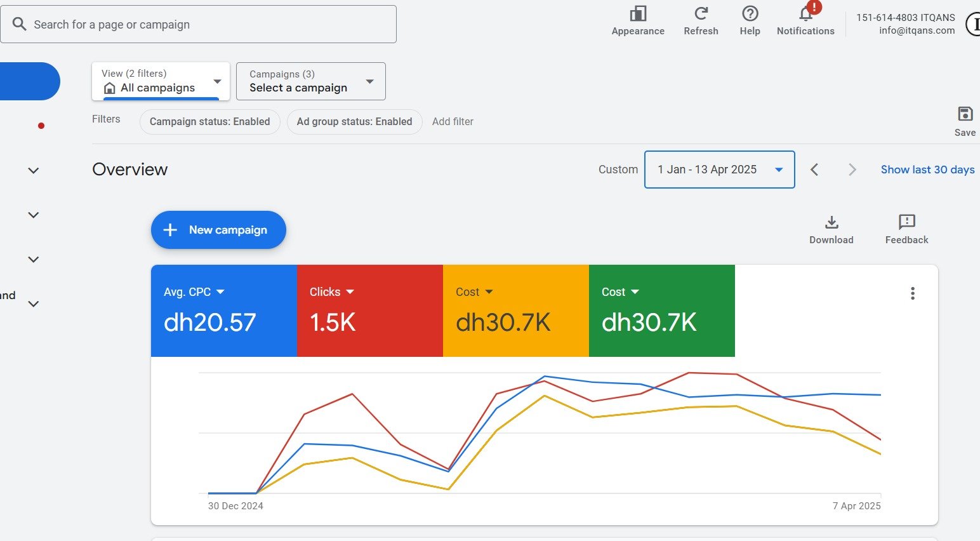
Task: Select the red Clicks scorecard
Action: click(369, 311)
